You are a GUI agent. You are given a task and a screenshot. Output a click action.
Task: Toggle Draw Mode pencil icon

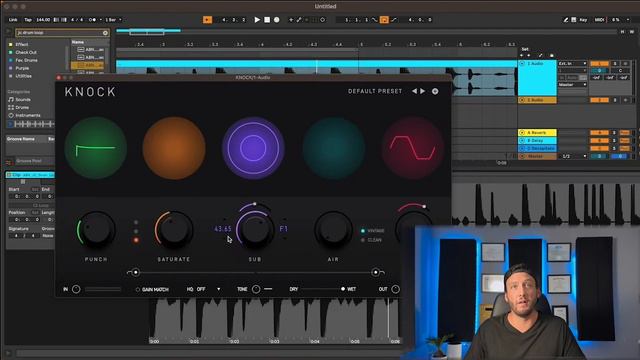(566, 20)
